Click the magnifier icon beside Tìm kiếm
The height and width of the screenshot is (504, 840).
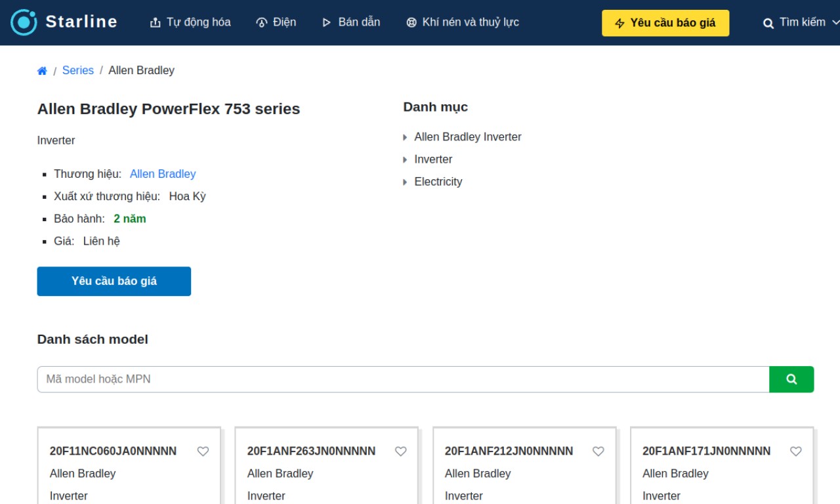click(768, 24)
